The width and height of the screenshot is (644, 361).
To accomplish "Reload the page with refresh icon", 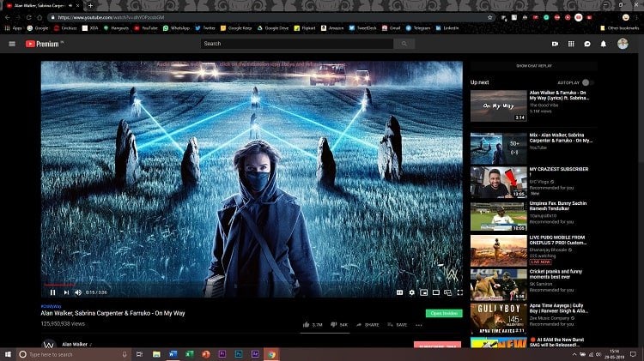I will [28, 17].
